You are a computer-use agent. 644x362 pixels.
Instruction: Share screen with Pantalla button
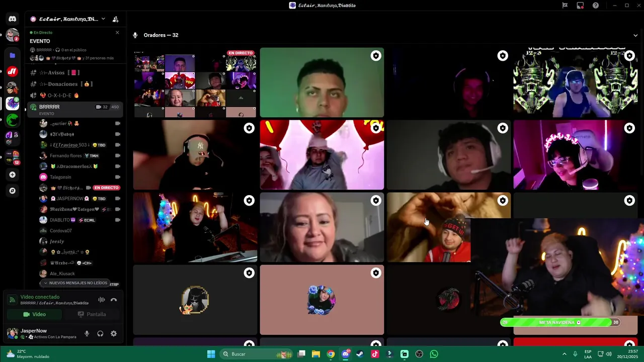pos(92,314)
